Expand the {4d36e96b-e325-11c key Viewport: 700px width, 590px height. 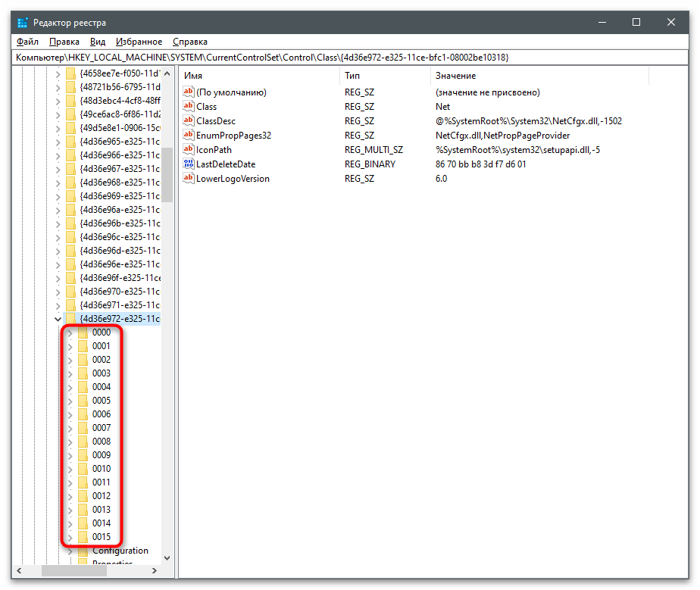tap(58, 224)
